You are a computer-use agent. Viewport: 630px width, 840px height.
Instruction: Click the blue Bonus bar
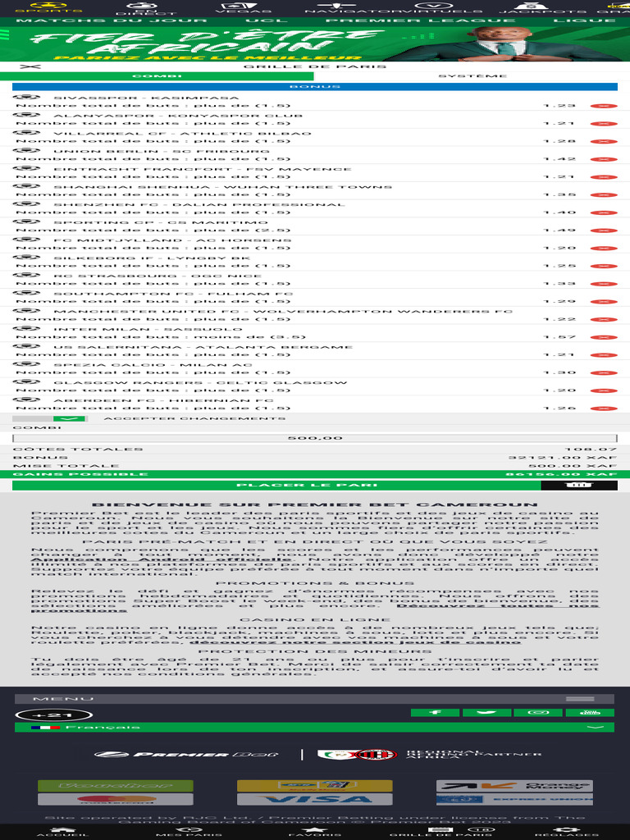314,86
